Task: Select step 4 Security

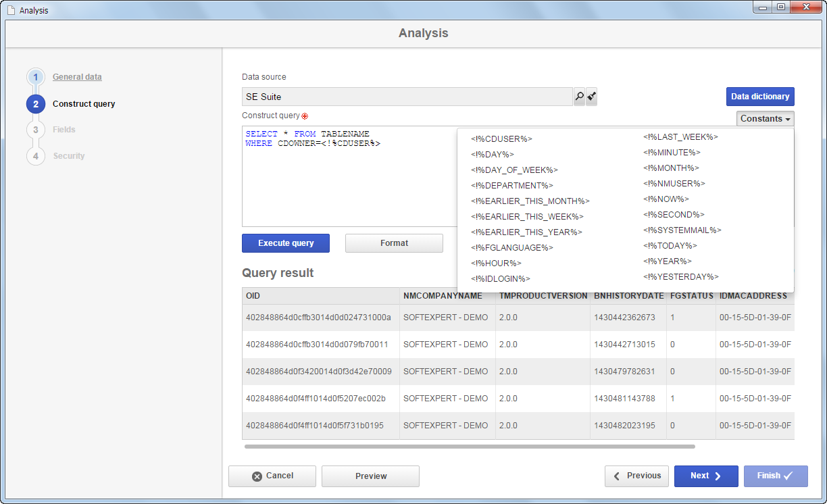Action: (69, 156)
